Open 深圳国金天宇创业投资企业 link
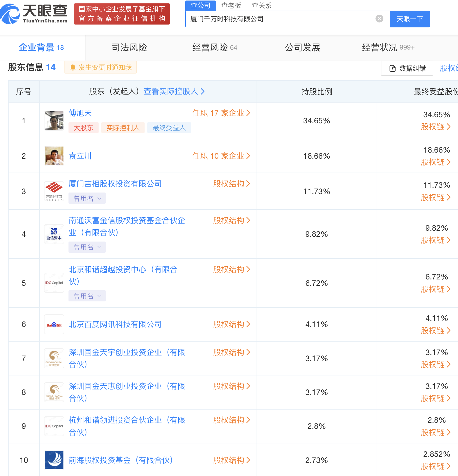Image resolution: width=458 pixels, height=476 pixels. pyautogui.click(x=127, y=358)
